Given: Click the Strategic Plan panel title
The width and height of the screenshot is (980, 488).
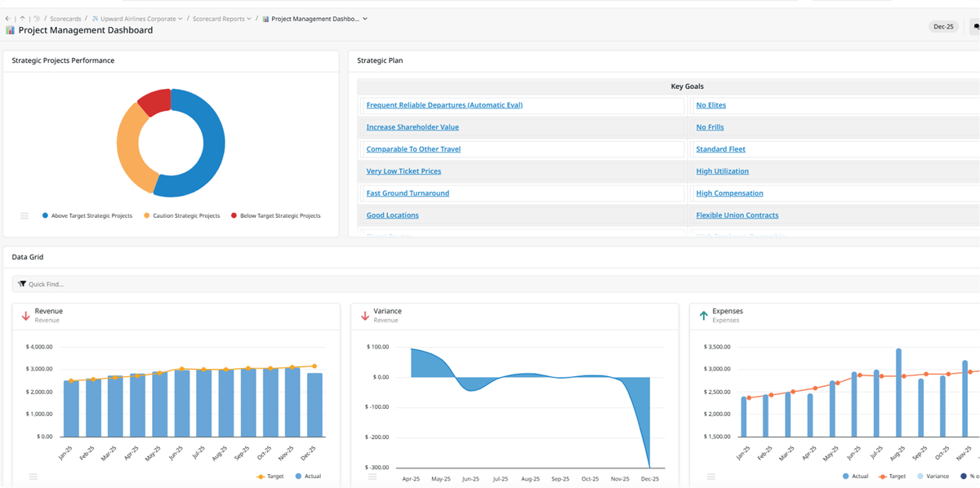Looking at the screenshot, I should point(379,60).
